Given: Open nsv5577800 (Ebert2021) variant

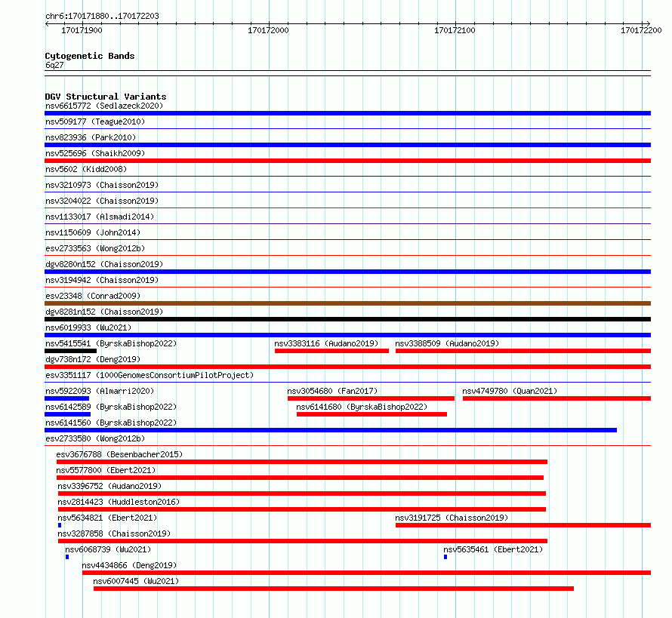Looking at the screenshot, I should click(x=106, y=470).
